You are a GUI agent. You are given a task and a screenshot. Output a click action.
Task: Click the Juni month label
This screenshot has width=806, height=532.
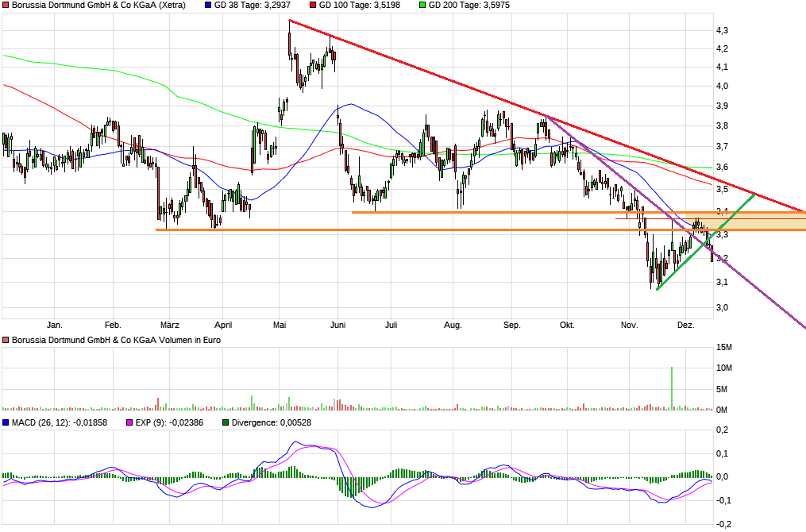coord(337,325)
